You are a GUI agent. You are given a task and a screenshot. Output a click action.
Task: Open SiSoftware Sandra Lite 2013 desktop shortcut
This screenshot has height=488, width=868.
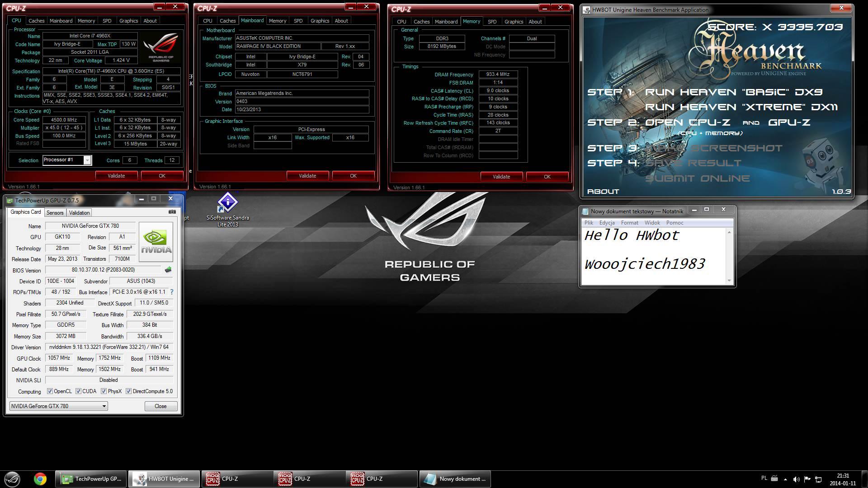(227, 209)
